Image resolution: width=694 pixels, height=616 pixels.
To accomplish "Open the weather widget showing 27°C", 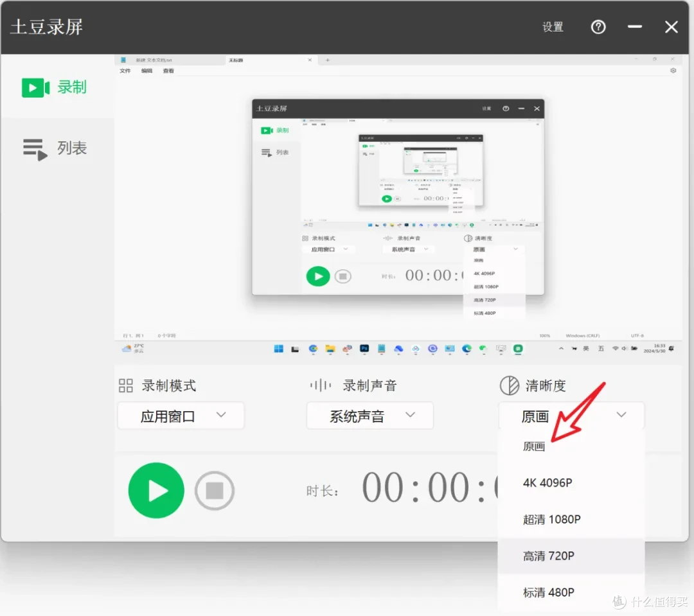I will pyautogui.click(x=133, y=349).
